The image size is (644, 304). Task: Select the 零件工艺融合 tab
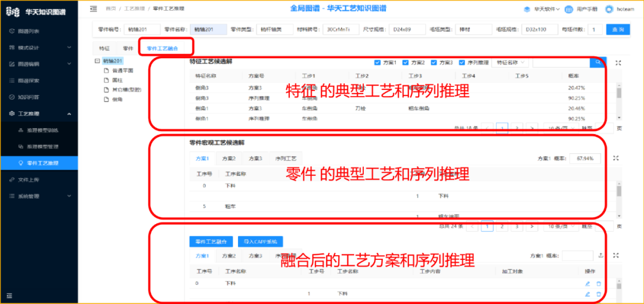[163, 48]
